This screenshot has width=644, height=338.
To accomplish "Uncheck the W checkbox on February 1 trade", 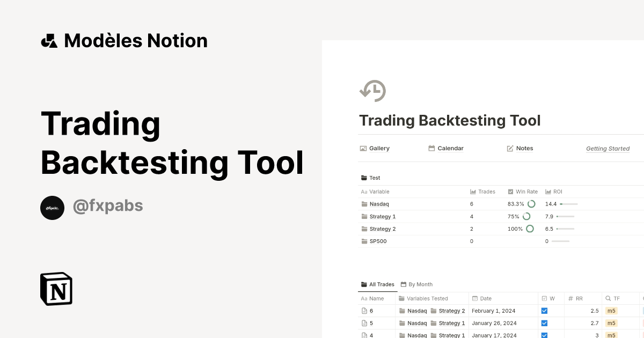I will (544, 311).
